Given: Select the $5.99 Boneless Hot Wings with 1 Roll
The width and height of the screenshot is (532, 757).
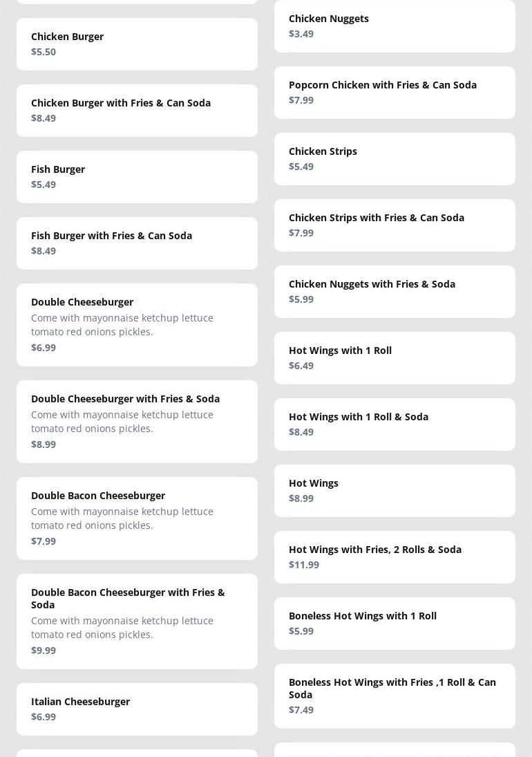Looking at the screenshot, I should tap(395, 623).
